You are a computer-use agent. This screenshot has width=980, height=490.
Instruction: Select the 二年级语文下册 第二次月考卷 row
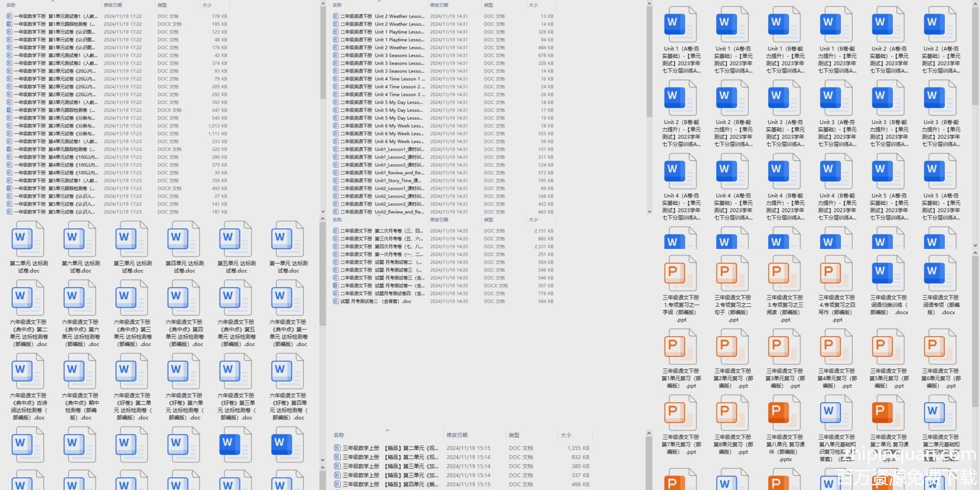(x=382, y=231)
